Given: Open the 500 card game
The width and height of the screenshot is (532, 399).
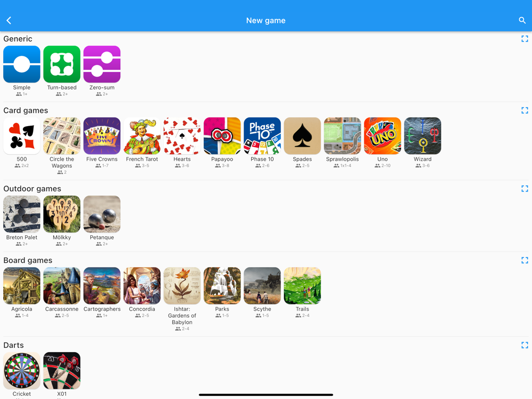Looking at the screenshot, I should [x=22, y=136].
